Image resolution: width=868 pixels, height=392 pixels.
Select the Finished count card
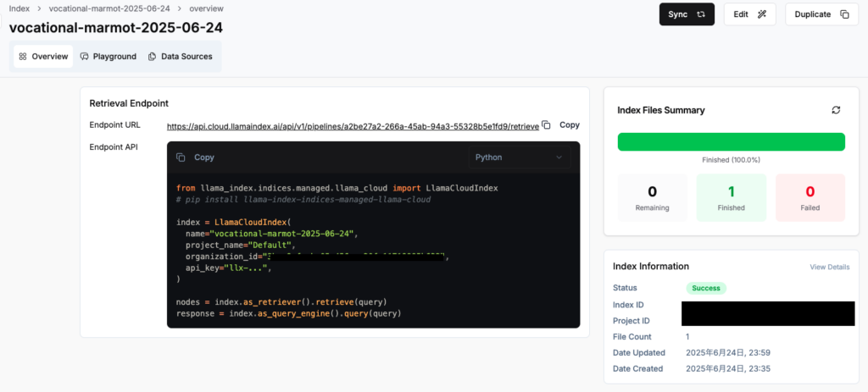732,198
